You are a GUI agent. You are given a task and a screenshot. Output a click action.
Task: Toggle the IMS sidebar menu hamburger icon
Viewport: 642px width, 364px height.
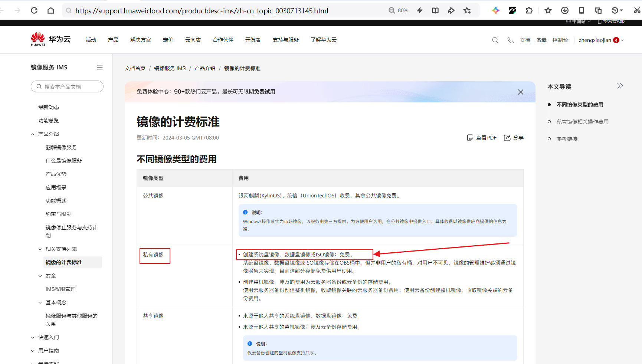pyautogui.click(x=100, y=68)
